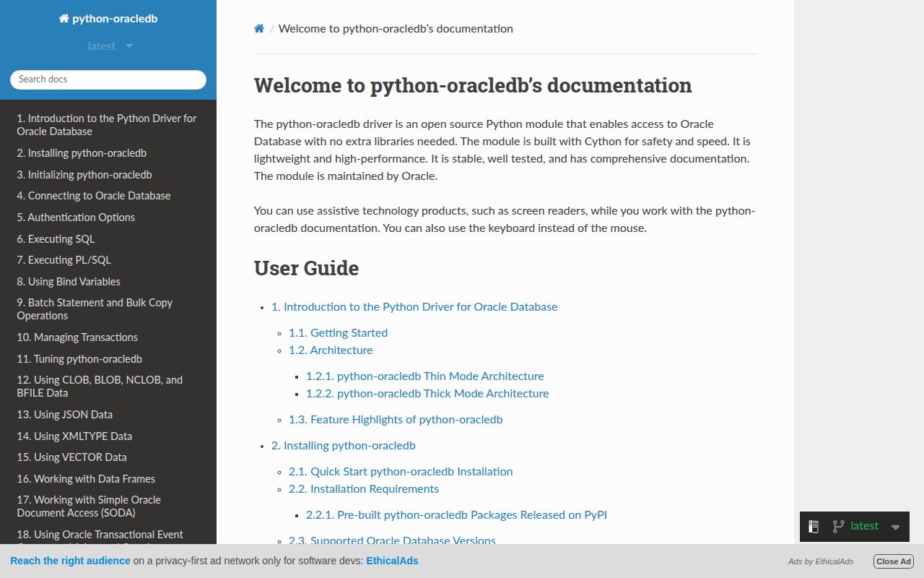
Task: Navigate to 6. Executing SQL in sidebar
Action: (108, 239)
